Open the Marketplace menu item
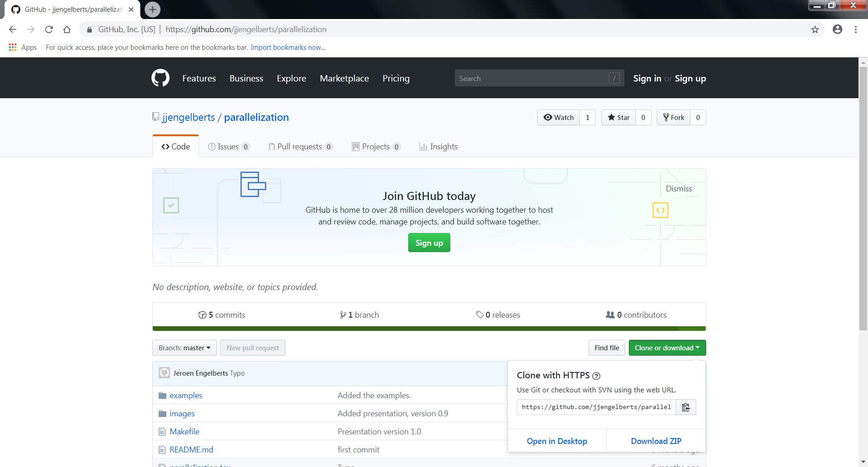Viewport: 868px width, 467px height. click(x=344, y=78)
